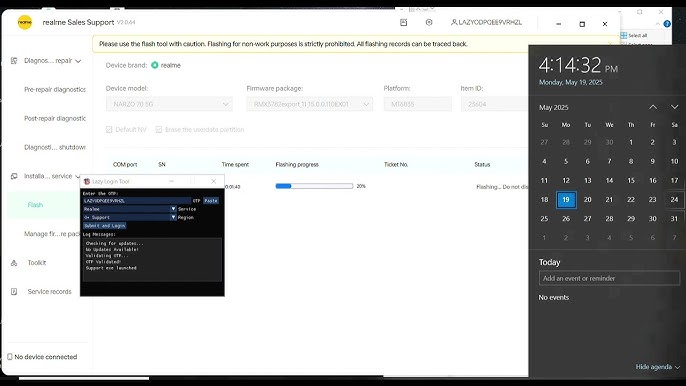Click the Diagnosis repair sidebar icon
Image resolution: width=686 pixels, height=386 pixels.
pos(14,61)
